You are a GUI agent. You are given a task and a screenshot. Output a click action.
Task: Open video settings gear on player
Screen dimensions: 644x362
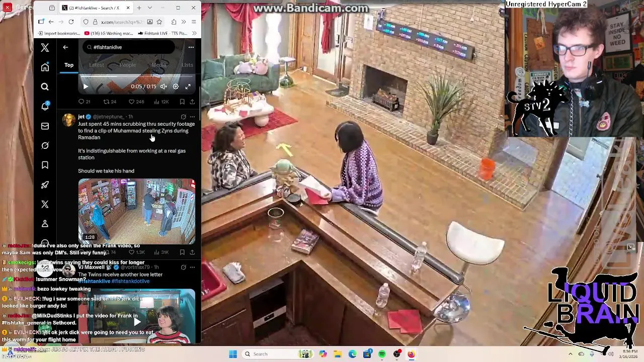pos(176,86)
